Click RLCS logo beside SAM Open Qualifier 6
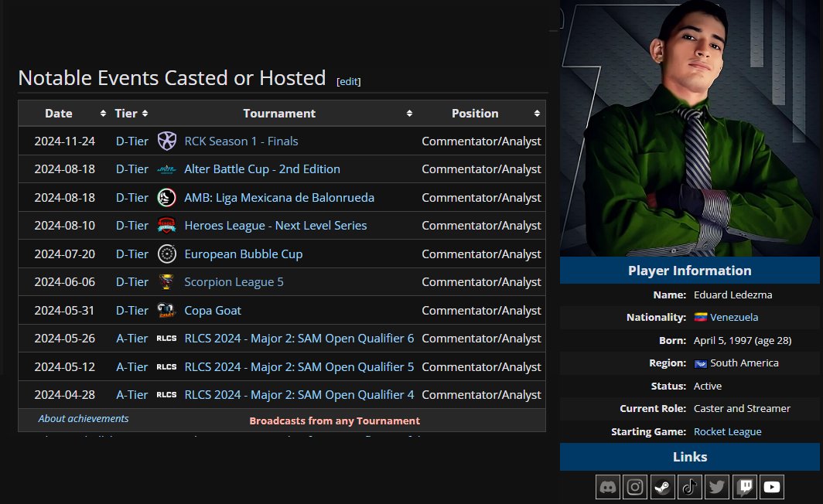The image size is (823, 504). pos(167,339)
